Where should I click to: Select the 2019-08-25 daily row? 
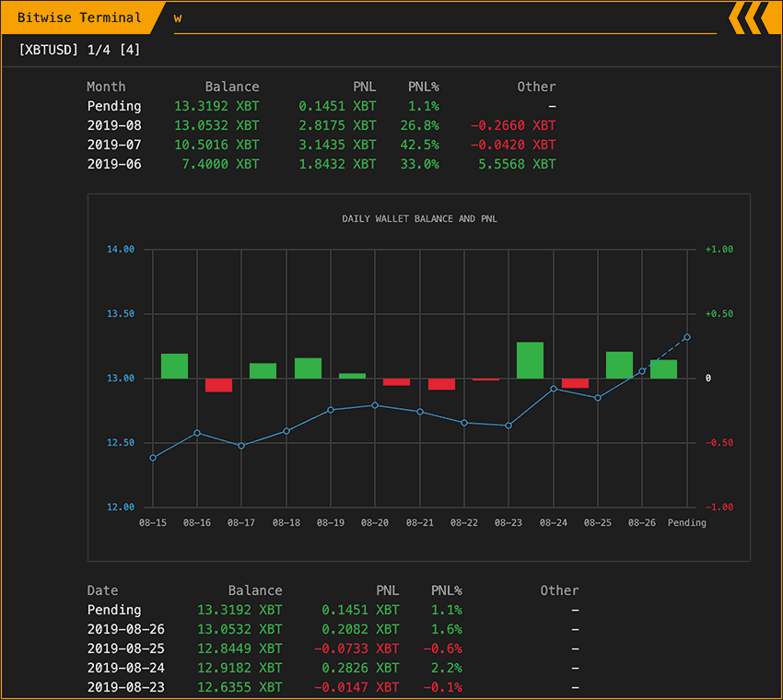pyautogui.click(x=333, y=649)
